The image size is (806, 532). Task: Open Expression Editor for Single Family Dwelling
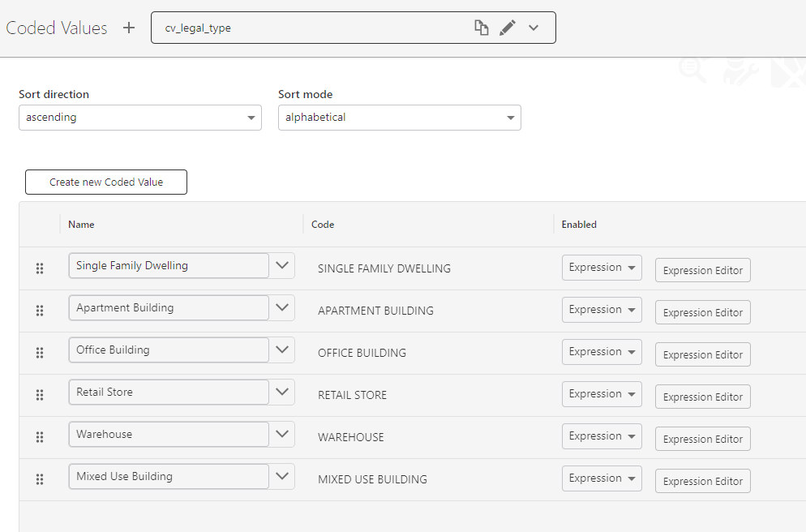point(703,270)
